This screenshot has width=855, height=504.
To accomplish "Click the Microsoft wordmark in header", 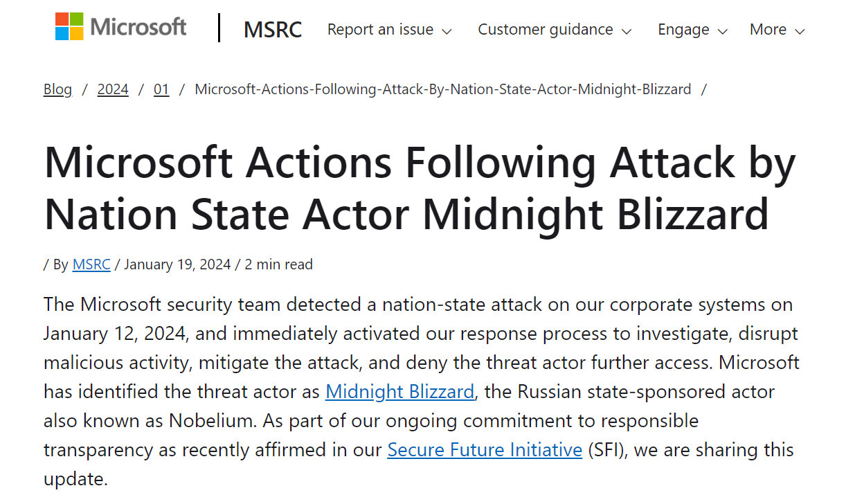I will (x=138, y=27).
